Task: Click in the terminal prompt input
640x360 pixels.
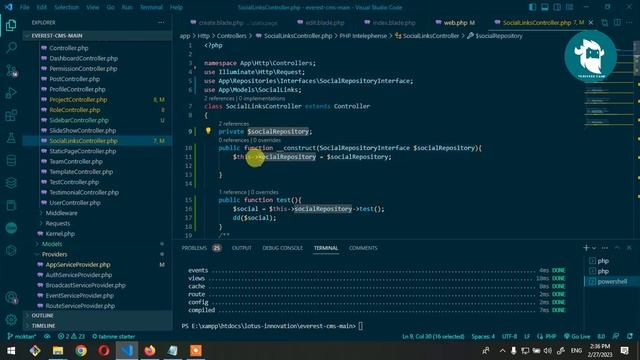Action: [x=361, y=326]
